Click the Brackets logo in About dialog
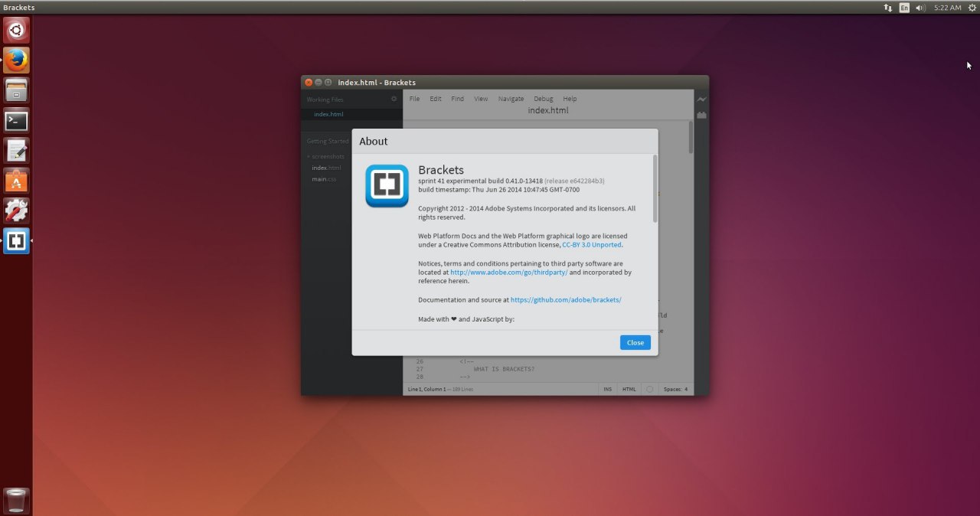This screenshot has height=516, width=980. tap(387, 186)
